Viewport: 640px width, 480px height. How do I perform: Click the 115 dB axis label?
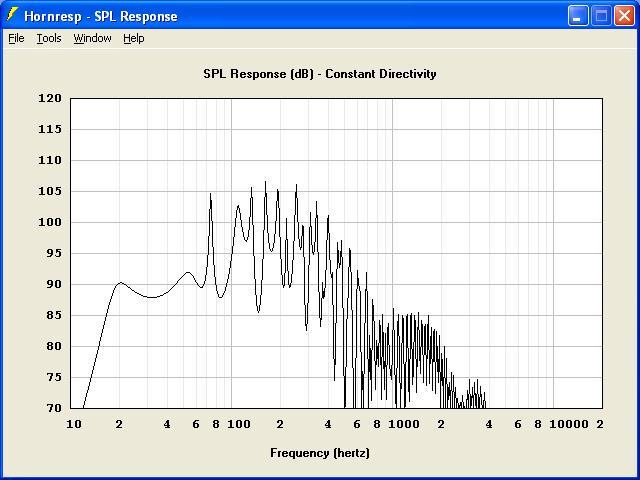coord(50,129)
